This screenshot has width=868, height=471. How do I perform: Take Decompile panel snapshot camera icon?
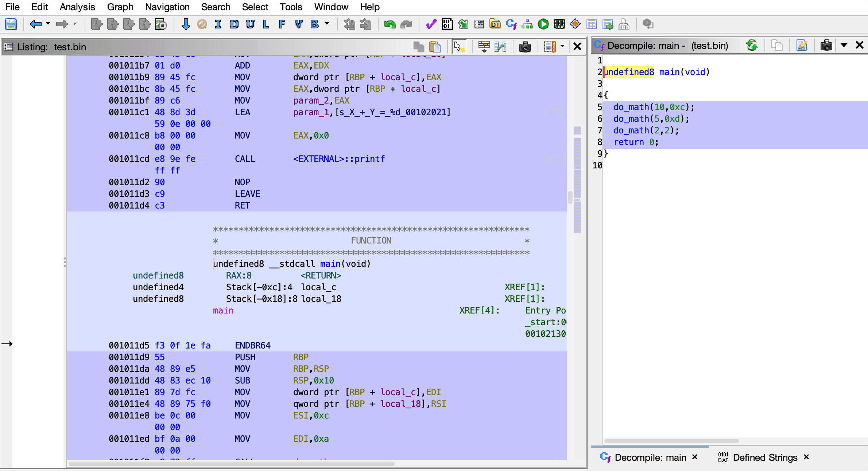(826, 46)
